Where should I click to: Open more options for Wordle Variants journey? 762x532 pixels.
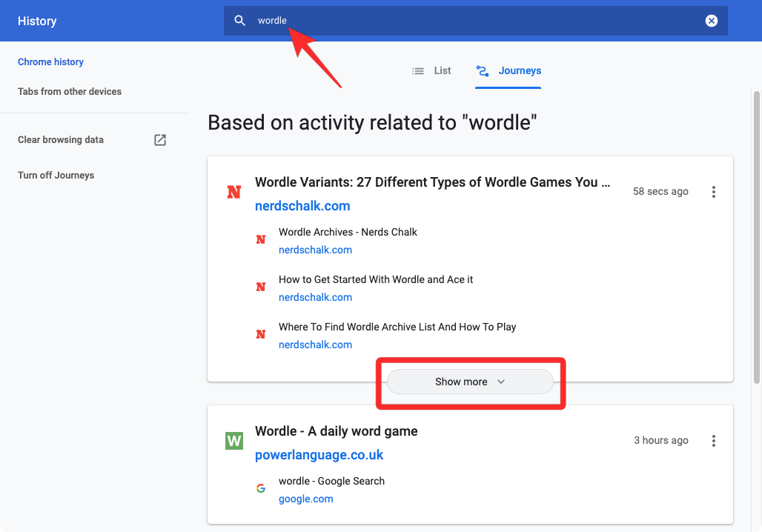(x=713, y=192)
